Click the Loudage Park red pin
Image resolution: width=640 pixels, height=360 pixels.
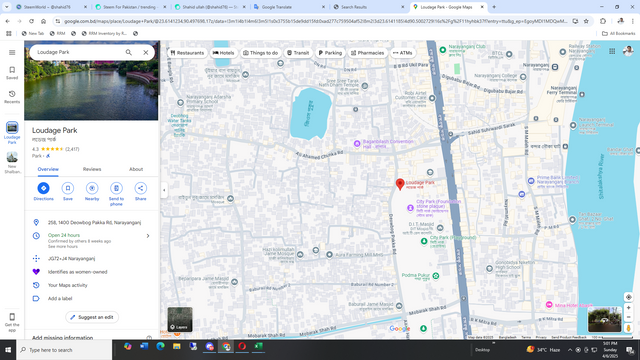click(400, 184)
